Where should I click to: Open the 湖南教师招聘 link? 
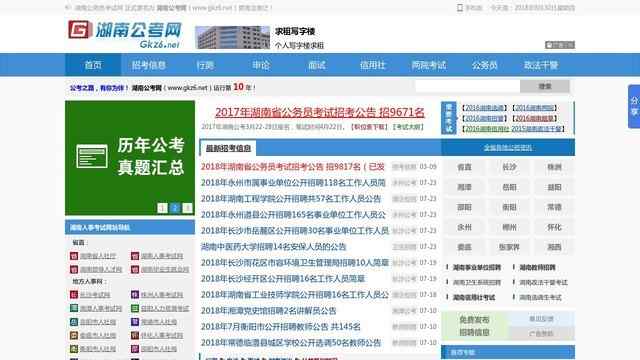pos(537,267)
